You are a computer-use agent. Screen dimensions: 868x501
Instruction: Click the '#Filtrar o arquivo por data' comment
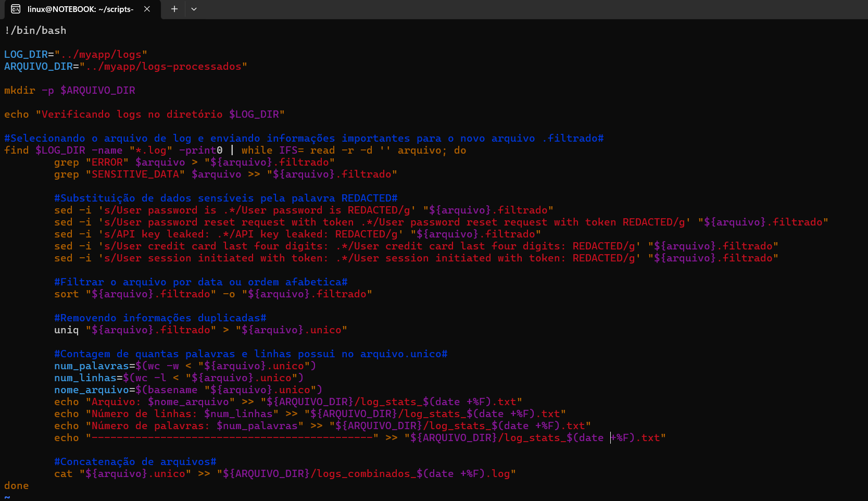click(200, 282)
